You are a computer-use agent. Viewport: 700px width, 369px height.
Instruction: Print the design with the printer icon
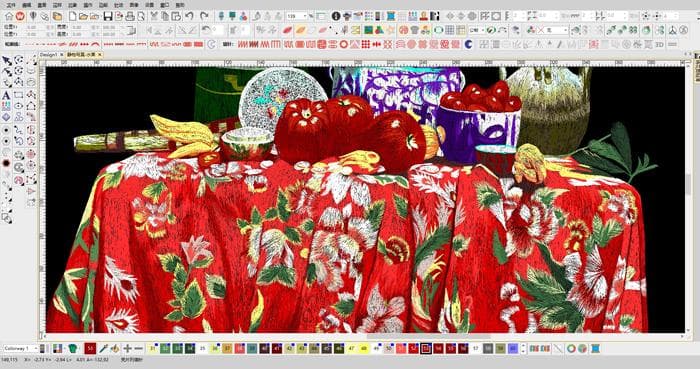tap(130, 17)
